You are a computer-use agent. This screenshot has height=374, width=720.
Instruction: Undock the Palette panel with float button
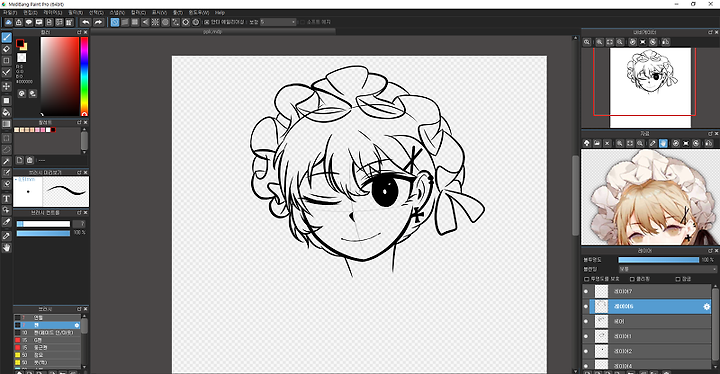pyautogui.click(x=79, y=123)
